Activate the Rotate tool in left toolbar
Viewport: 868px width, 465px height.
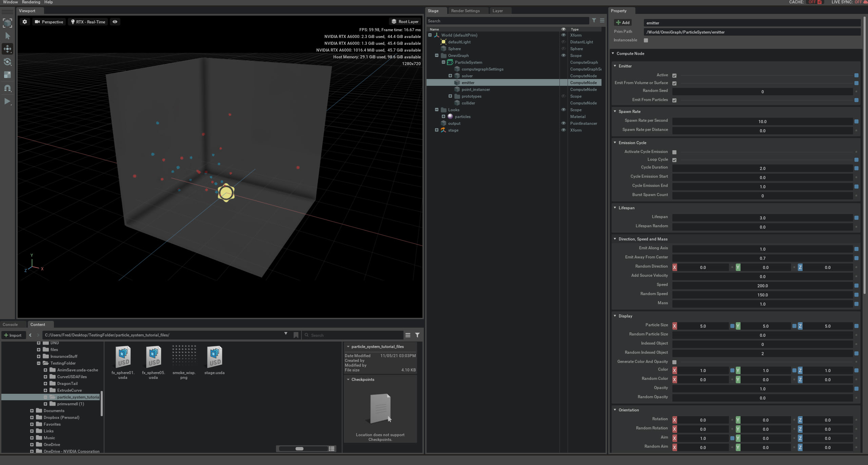7,62
